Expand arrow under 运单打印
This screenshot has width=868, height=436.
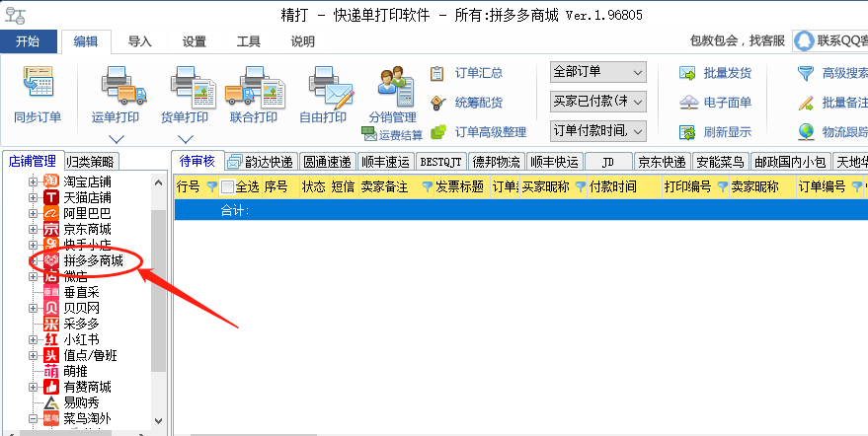pos(117,139)
